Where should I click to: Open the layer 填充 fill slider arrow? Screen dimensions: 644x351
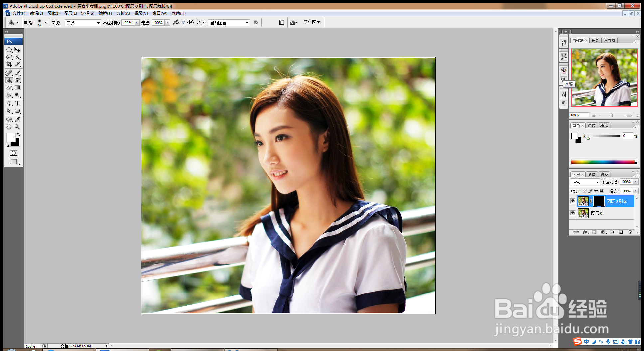(x=635, y=191)
